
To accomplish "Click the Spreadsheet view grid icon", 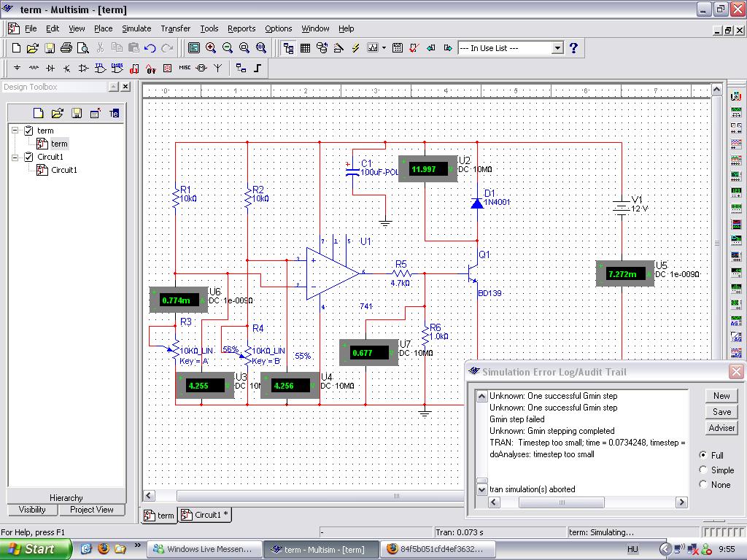I will tap(305, 48).
